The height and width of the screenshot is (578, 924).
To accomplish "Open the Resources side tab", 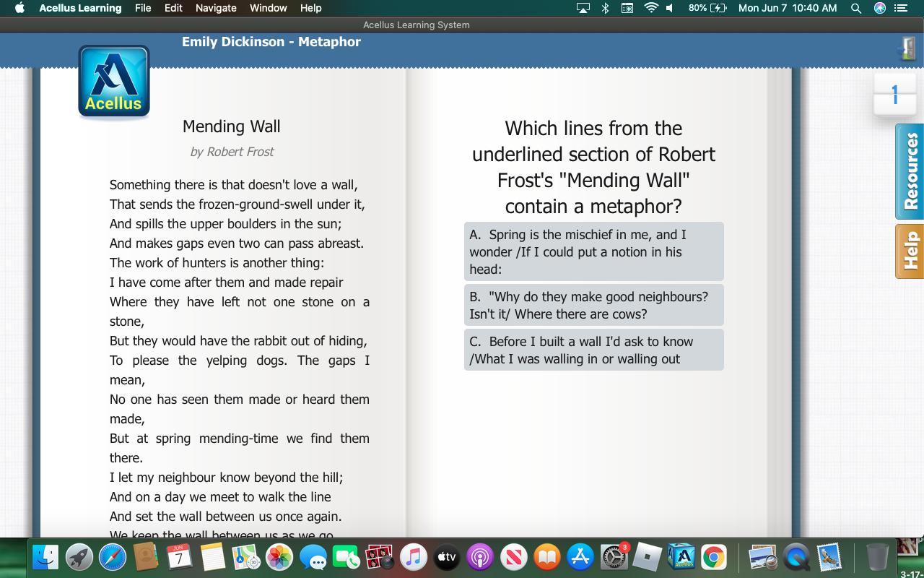I will [910, 171].
